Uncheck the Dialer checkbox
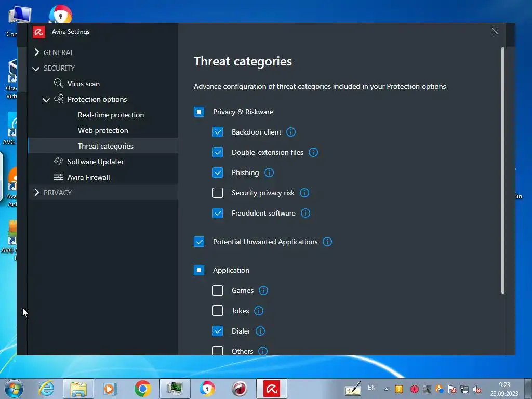This screenshot has width=532, height=399. tap(218, 331)
